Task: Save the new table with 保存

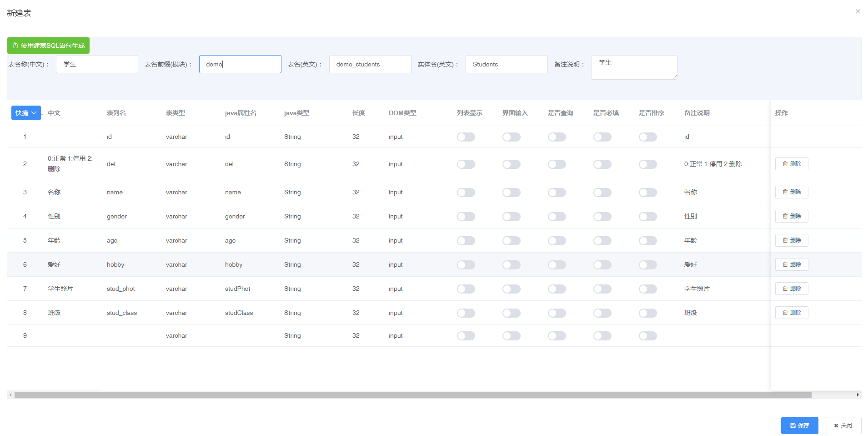Action: (799, 426)
